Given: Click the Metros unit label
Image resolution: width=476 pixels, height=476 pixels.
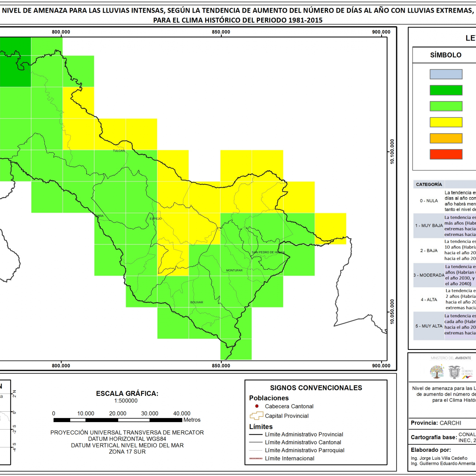Looking at the screenshot, I should tap(192, 420).
